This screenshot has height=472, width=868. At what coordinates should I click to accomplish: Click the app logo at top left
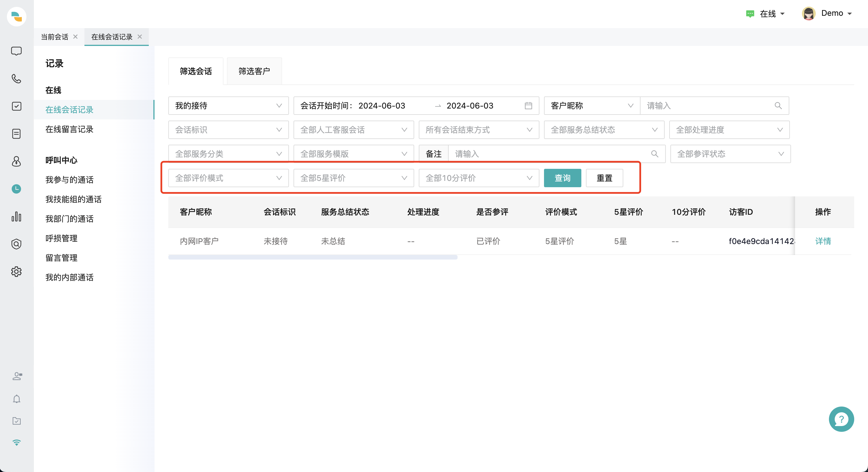click(16, 16)
